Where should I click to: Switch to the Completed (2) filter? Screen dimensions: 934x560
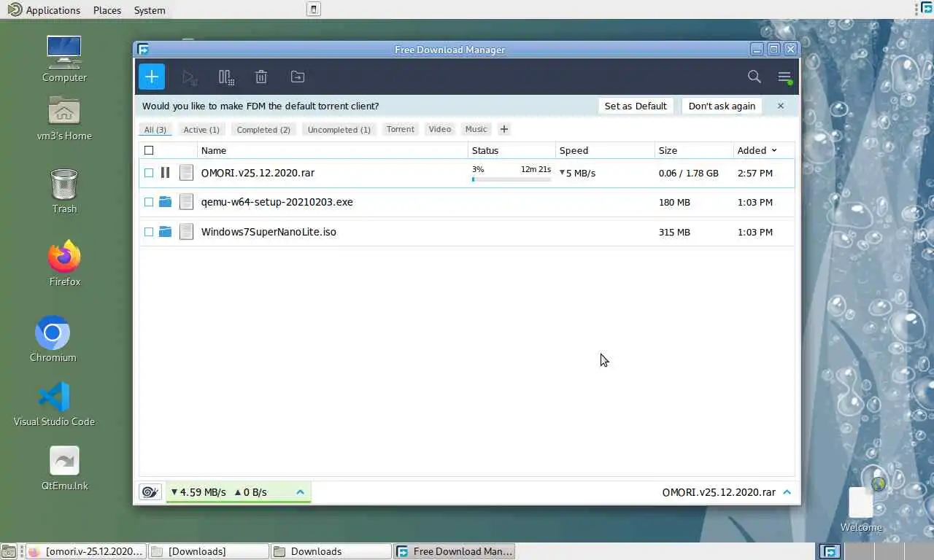pos(263,130)
